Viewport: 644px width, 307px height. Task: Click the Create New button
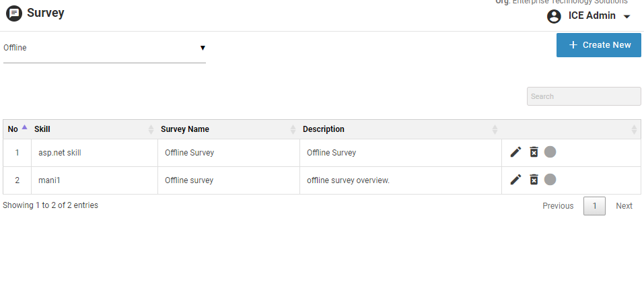(598, 45)
